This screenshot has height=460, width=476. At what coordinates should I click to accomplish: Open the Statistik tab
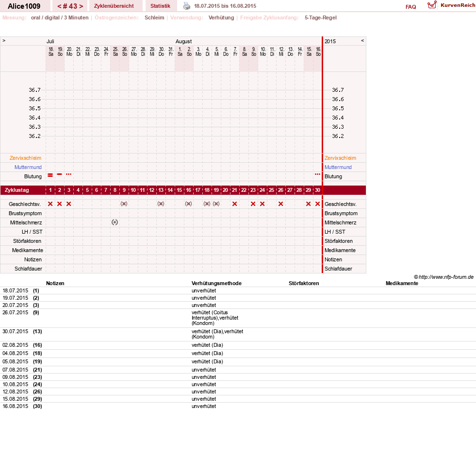point(160,6)
